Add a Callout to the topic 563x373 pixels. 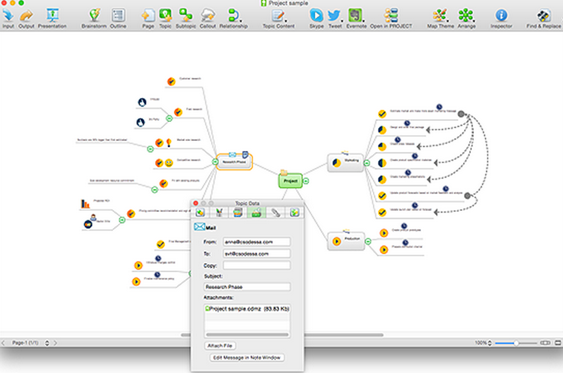208,15
